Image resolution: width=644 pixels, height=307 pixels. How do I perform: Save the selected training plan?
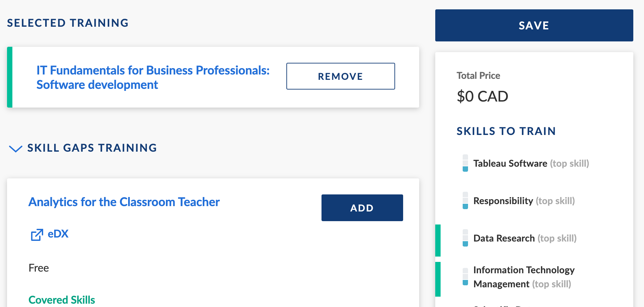click(534, 25)
